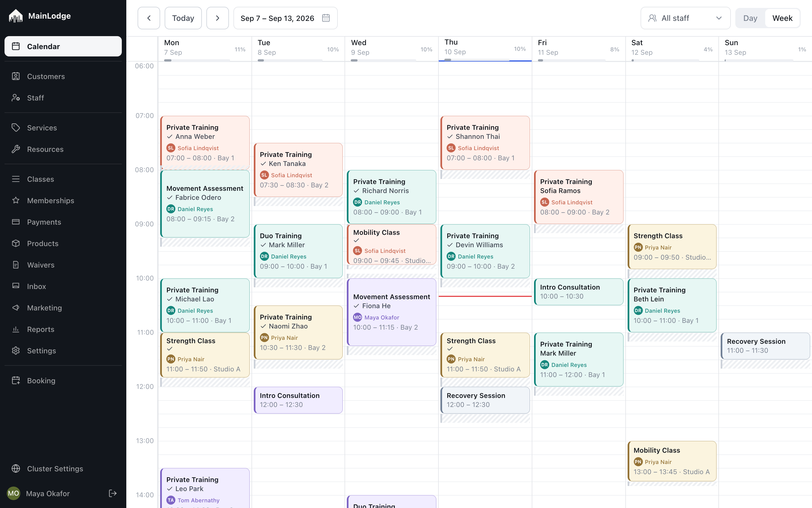Open Services in the sidebar
The height and width of the screenshot is (508, 812).
[63, 128]
